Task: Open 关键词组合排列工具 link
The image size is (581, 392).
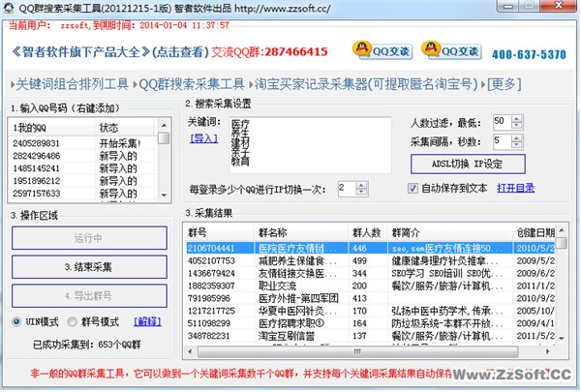Action: click(x=72, y=84)
